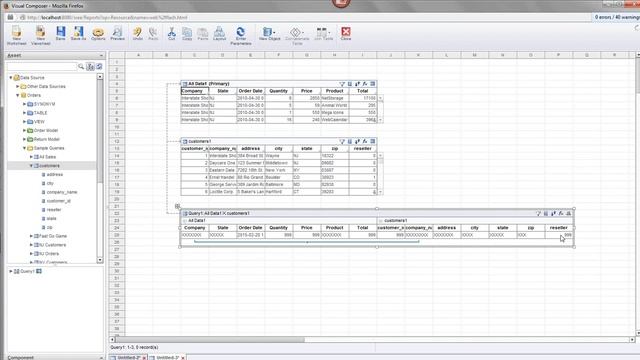Expand the Query1 node in lower panel
640x360 pixels.
pyautogui.click(x=11, y=271)
